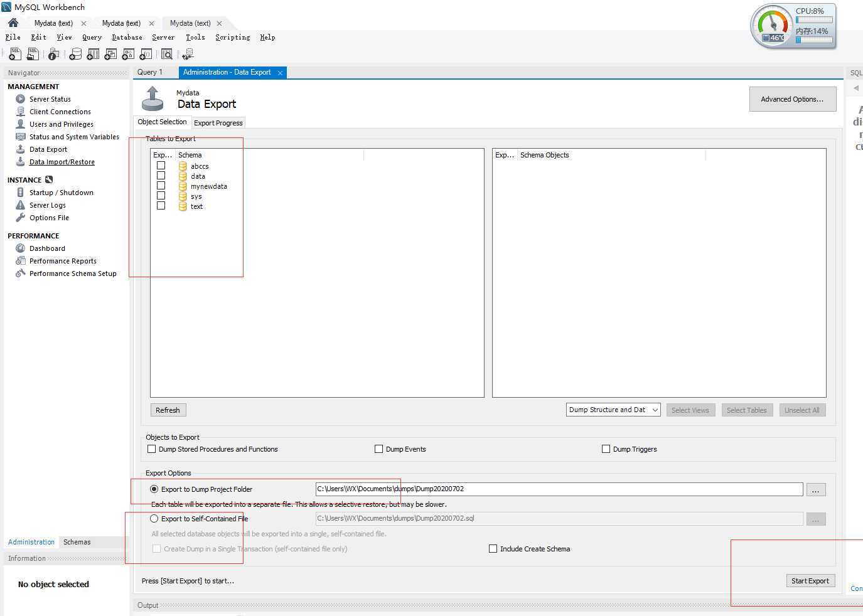863x616 pixels.
Task: Open Server Logs in Navigator
Action: (48, 205)
